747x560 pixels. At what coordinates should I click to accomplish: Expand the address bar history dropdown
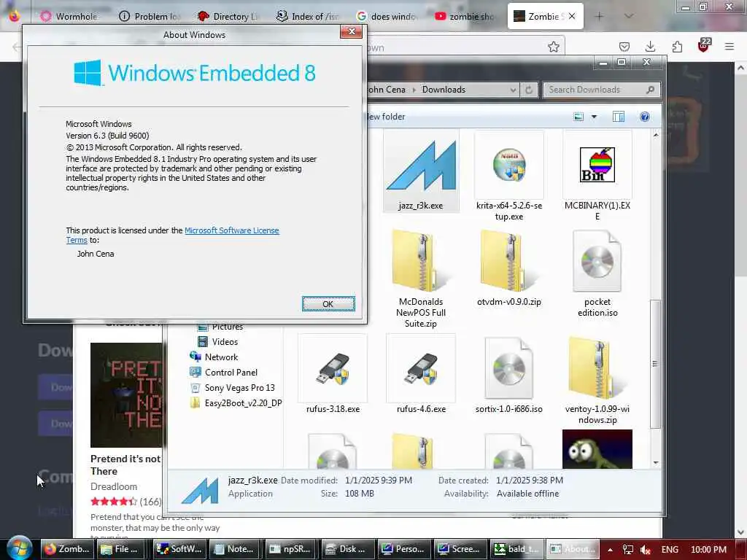coord(513,90)
